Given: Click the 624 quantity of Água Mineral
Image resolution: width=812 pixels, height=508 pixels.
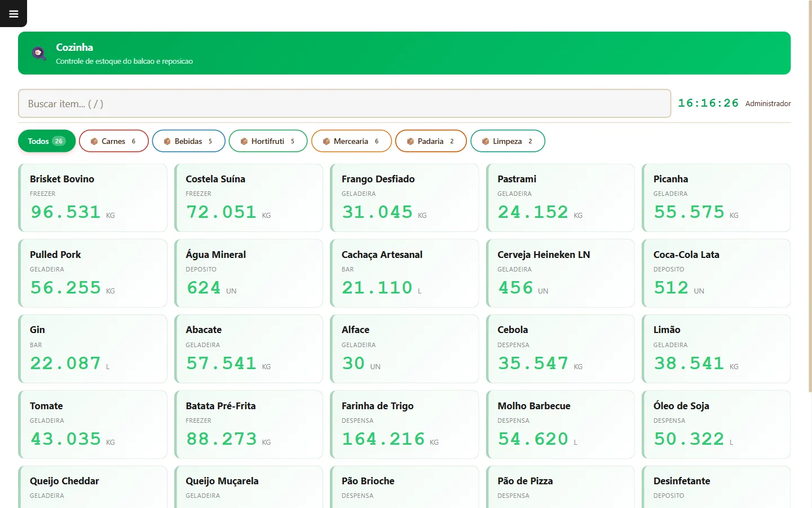Looking at the screenshot, I should coord(204,288).
